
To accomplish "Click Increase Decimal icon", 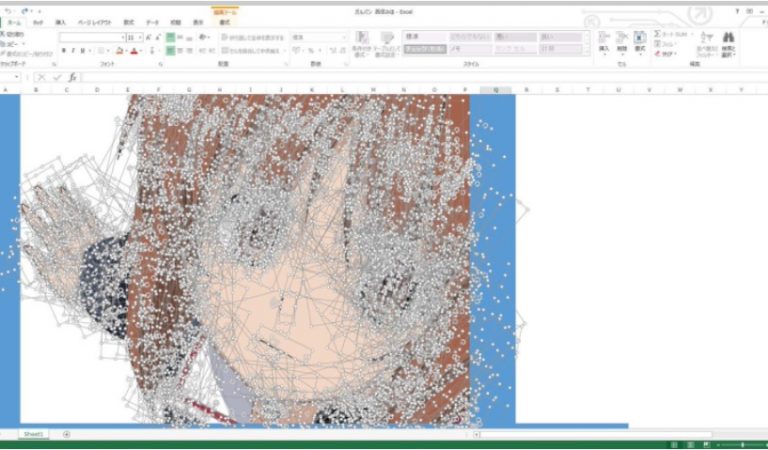I will [332, 50].
